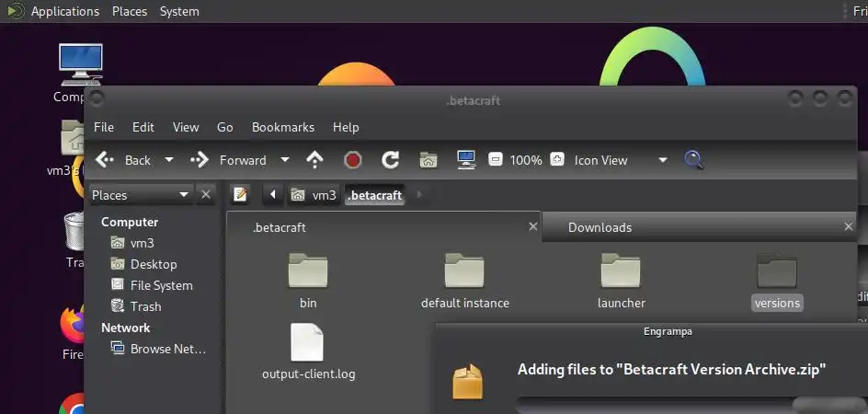Select the bin folder
This screenshot has width=868, height=414.
(x=308, y=281)
